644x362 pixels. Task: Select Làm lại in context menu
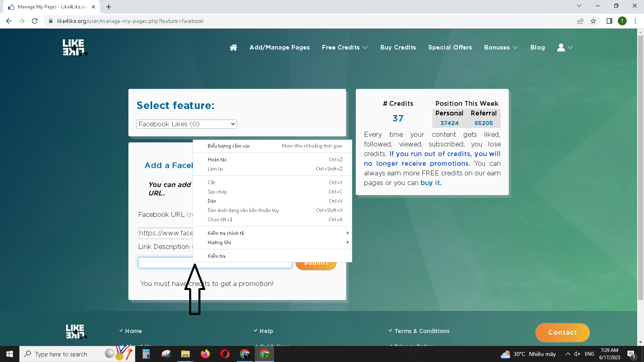point(272,169)
